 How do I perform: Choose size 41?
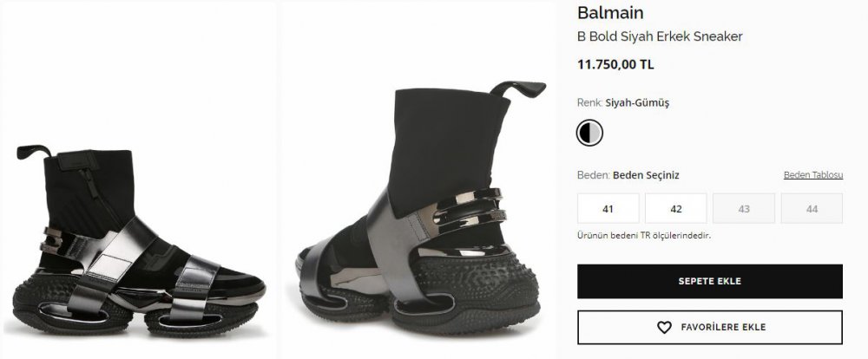click(x=608, y=208)
